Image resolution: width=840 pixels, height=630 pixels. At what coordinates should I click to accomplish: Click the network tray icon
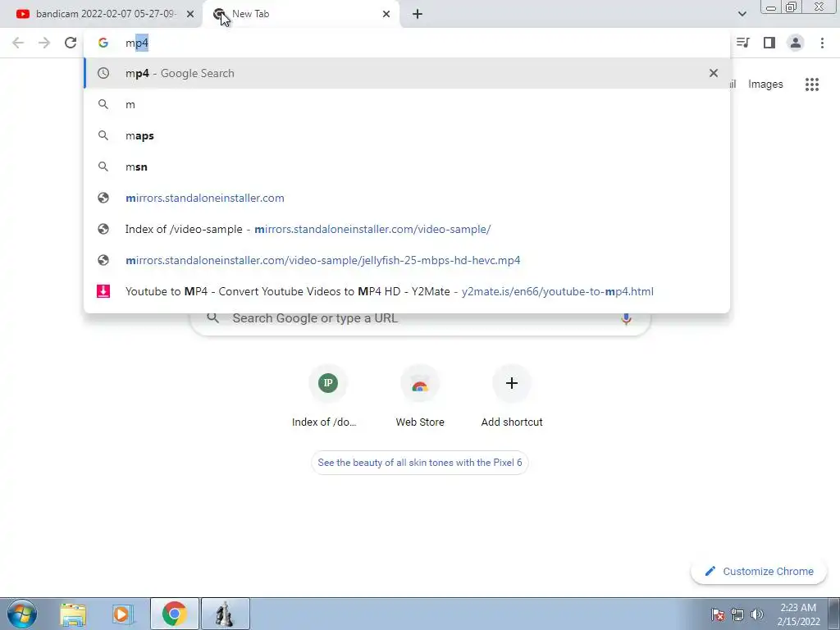click(x=737, y=614)
